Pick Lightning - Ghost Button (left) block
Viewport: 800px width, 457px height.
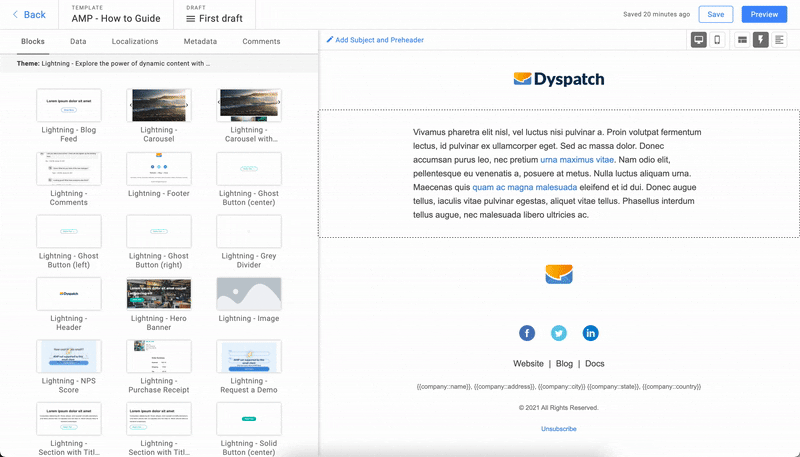pos(69,242)
